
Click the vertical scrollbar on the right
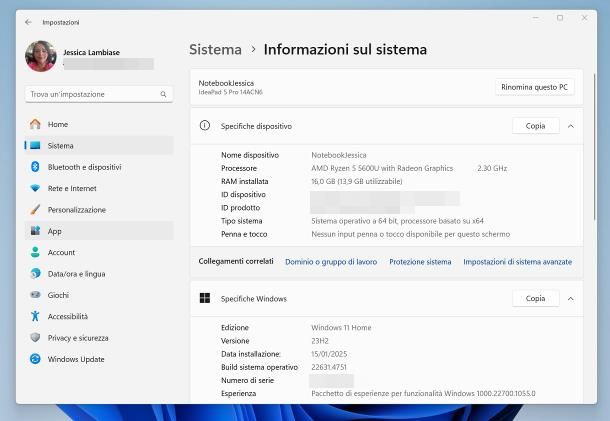click(594, 148)
